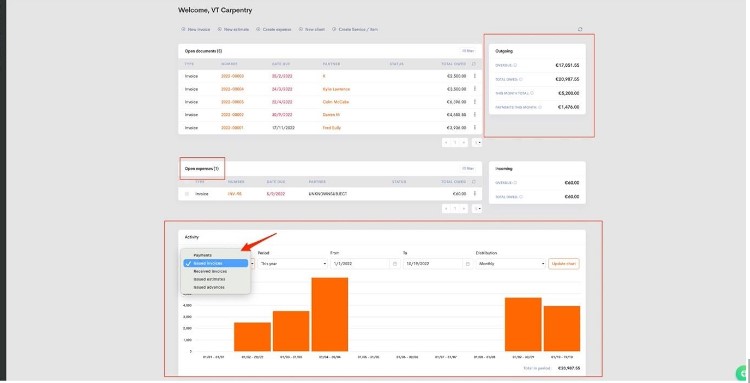750x383 pixels.
Task: Click the New invoice quick action
Action: tap(196, 30)
